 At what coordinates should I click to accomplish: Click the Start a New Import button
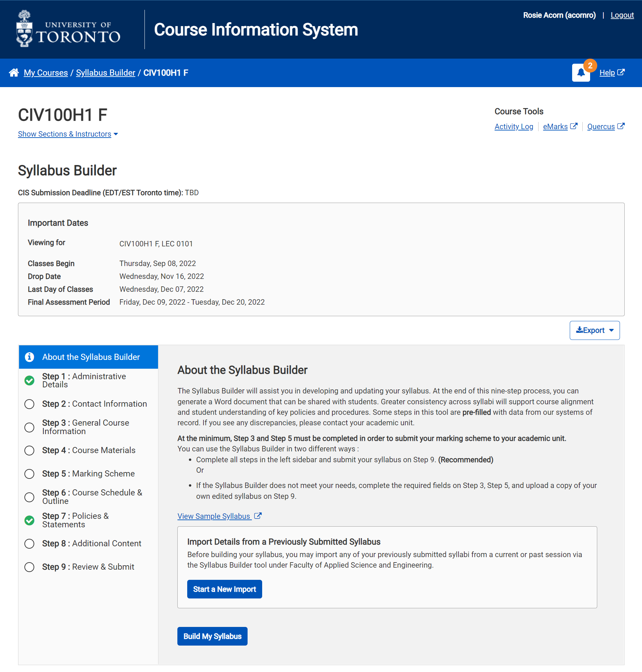pos(224,589)
